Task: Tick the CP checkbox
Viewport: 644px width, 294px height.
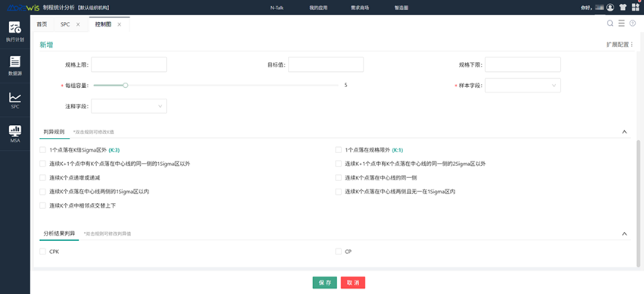Action: [339, 252]
